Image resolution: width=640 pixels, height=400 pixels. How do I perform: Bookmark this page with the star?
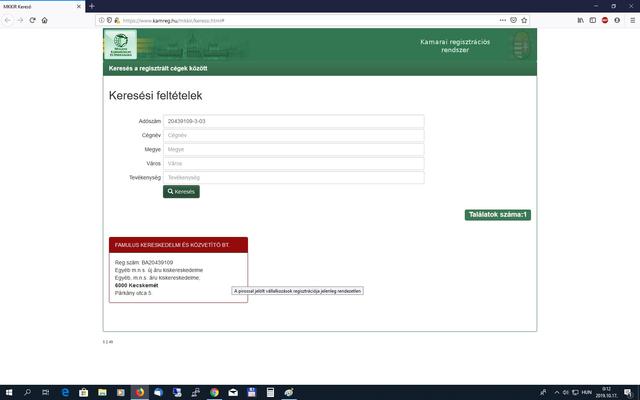(x=524, y=20)
